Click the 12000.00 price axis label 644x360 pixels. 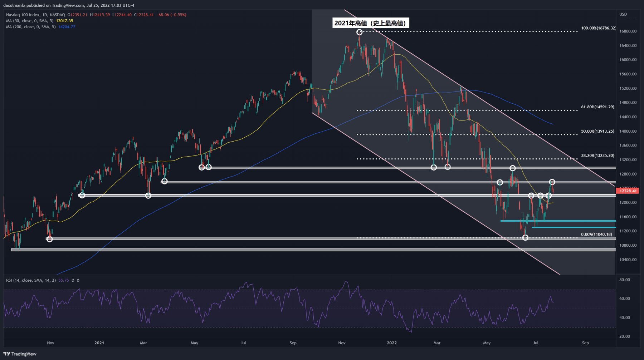tap(628, 202)
